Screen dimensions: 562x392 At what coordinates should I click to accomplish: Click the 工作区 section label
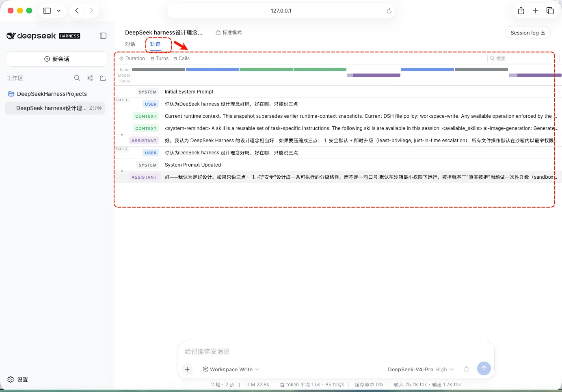[15, 78]
